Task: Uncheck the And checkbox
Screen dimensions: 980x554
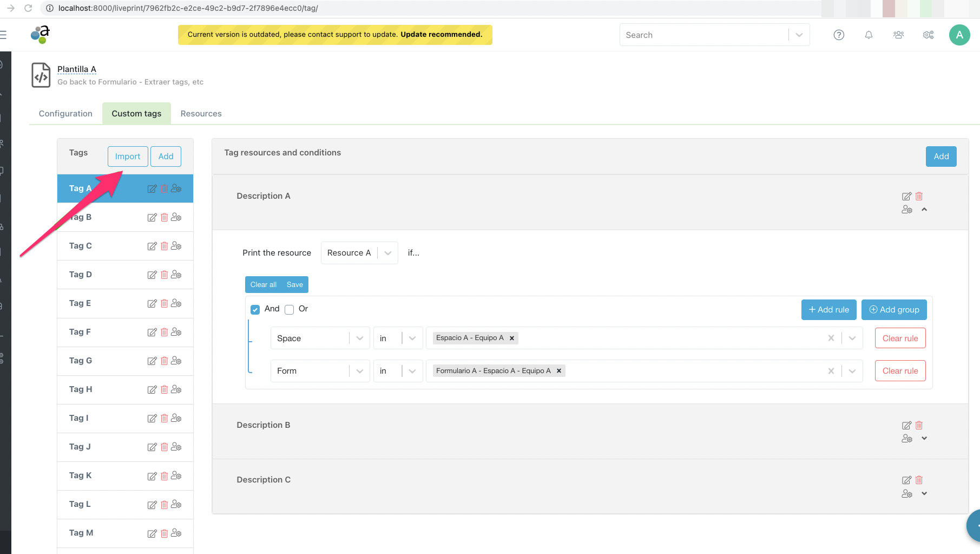Action: pos(255,310)
